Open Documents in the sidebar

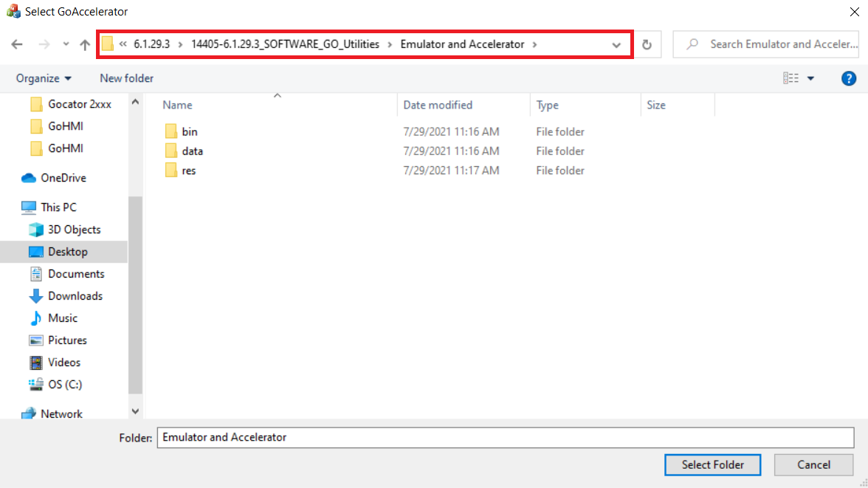click(67, 274)
